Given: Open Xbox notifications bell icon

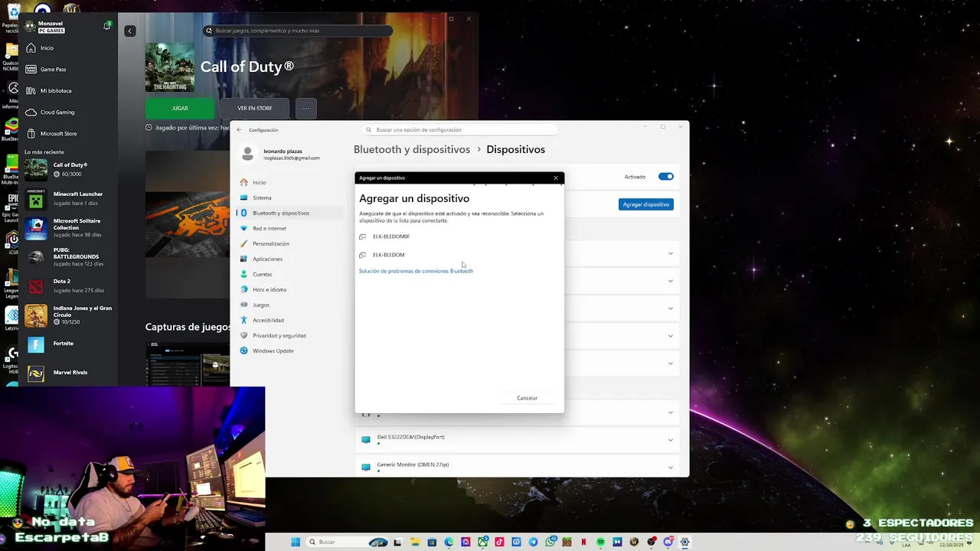Looking at the screenshot, I should point(106,25).
